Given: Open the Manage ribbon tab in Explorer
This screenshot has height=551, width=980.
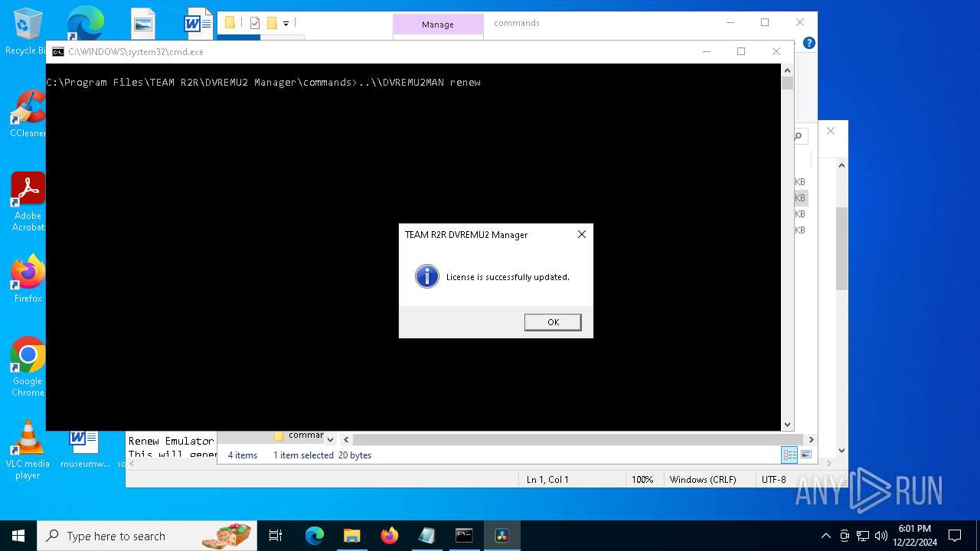Looking at the screenshot, I should tap(438, 24).
